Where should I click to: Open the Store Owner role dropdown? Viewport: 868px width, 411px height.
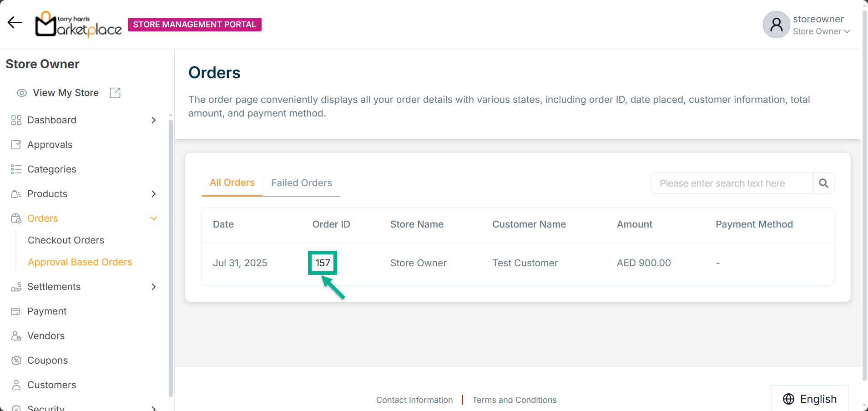coord(821,31)
